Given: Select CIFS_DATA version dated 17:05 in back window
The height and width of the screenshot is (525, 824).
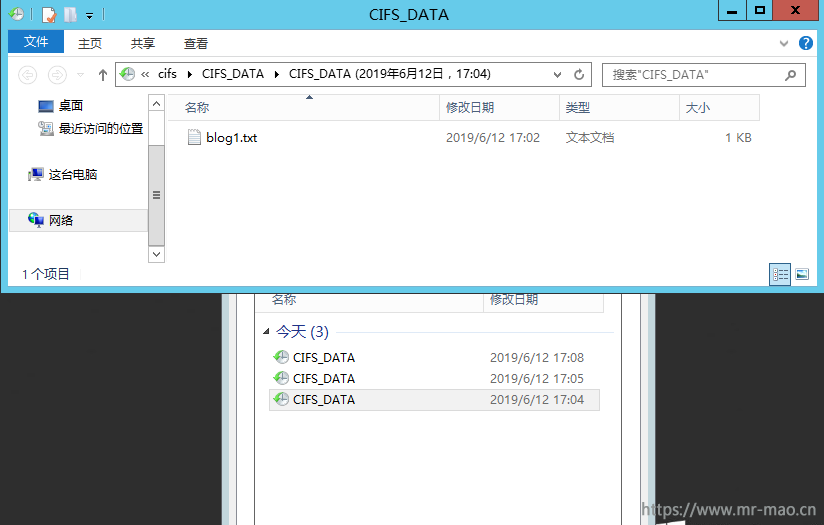Looking at the screenshot, I should click(x=434, y=378).
